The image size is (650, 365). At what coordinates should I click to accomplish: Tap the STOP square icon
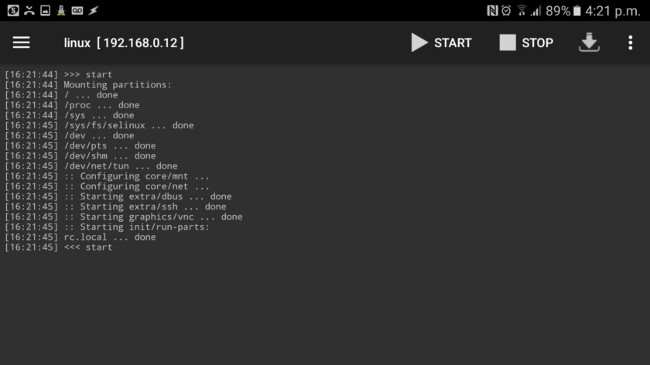[507, 42]
